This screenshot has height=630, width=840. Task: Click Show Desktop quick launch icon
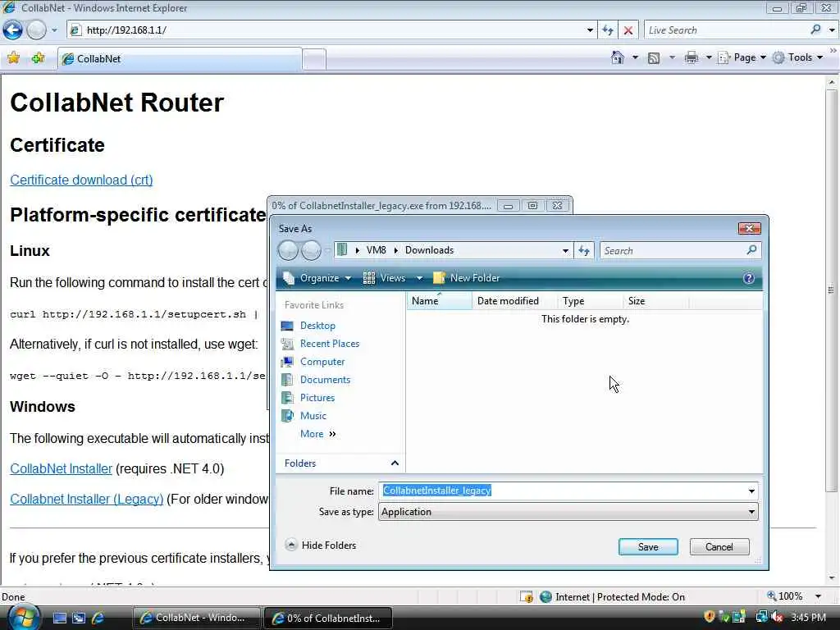coord(59,618)
